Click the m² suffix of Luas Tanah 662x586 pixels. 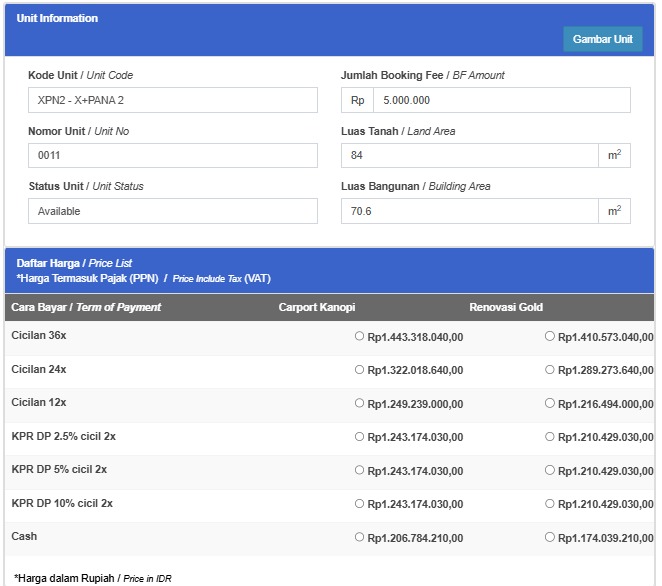click(x=614, y=155)
